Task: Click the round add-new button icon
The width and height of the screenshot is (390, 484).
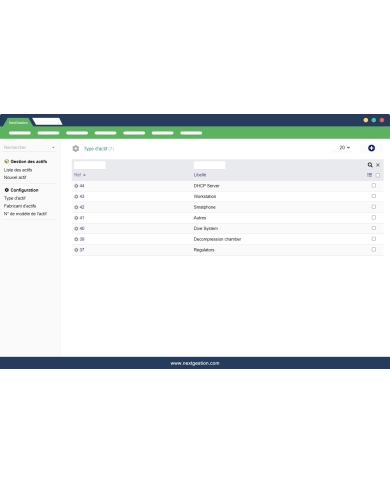Action: (371, 148)
